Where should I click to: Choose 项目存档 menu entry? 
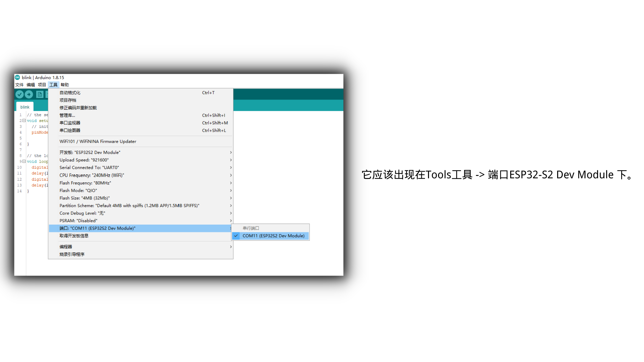(x=141, y=100)
